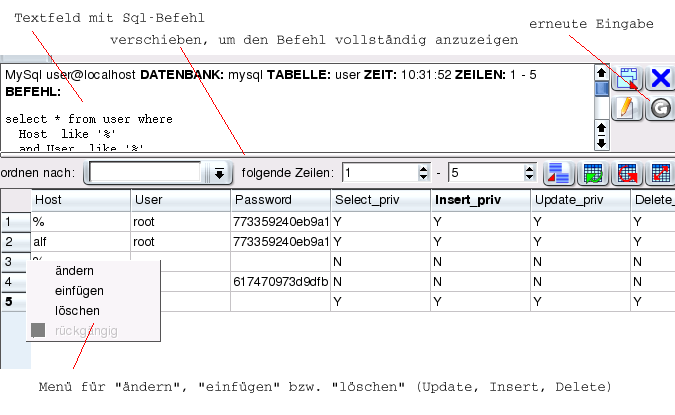Click the gray circular reload icon
The image size is (675, 415).
(660, 108)
